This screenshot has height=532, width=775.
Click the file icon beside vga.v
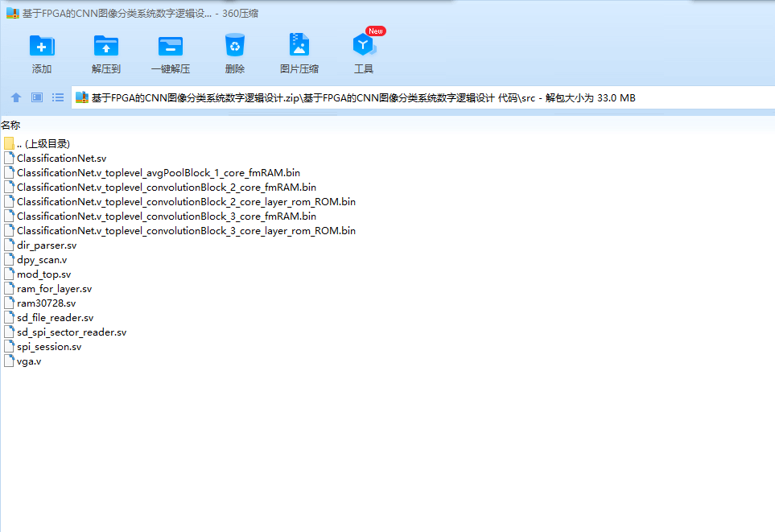[9, 361]
